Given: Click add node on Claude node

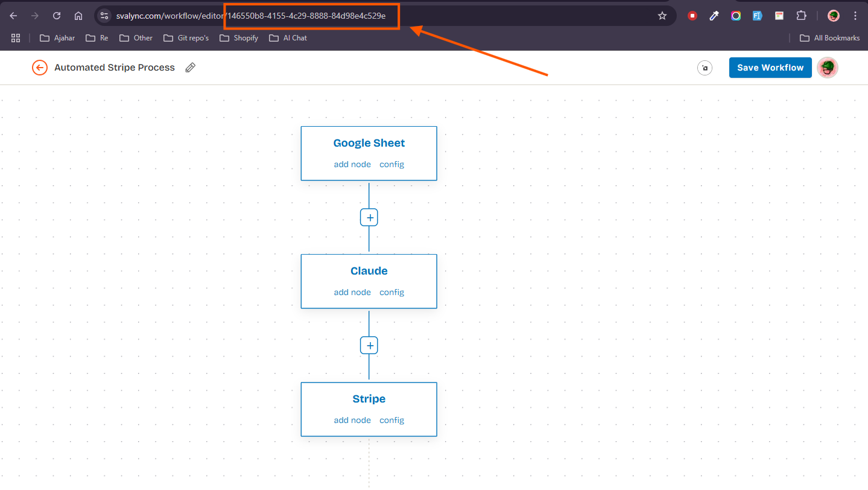Looking at the screenshot, I should (x=352, y=292).
